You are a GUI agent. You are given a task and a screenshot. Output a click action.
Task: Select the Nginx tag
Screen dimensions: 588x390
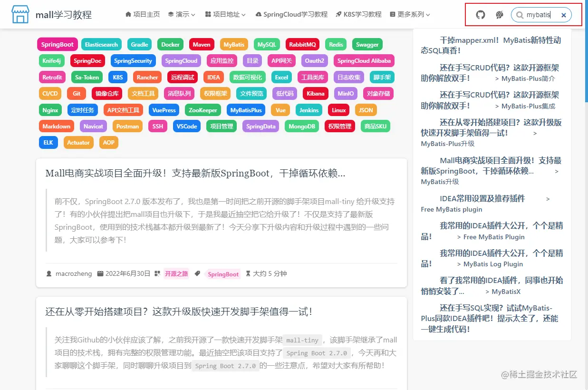point(50,110)
